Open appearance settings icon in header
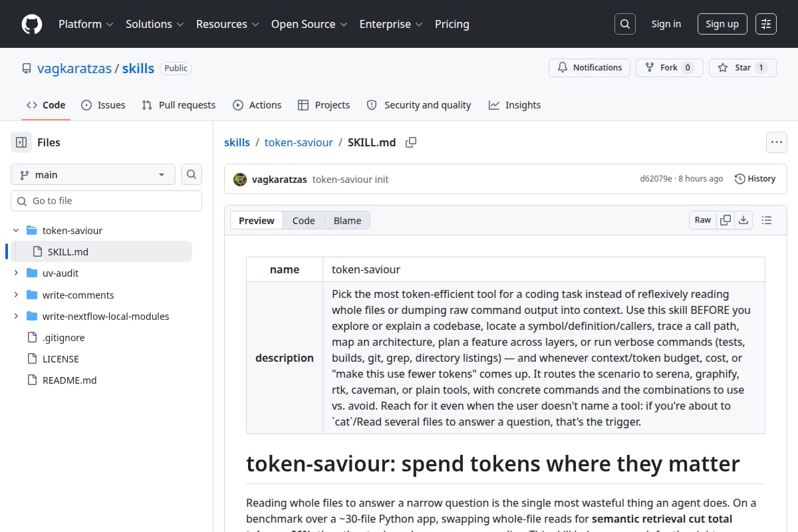 pos(766,24)
